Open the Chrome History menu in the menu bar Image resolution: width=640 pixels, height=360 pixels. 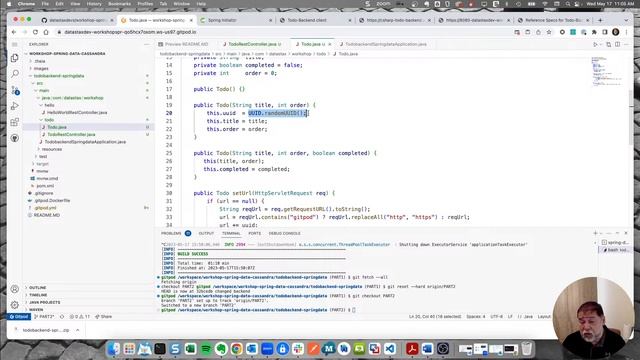[x=93, y=4]
